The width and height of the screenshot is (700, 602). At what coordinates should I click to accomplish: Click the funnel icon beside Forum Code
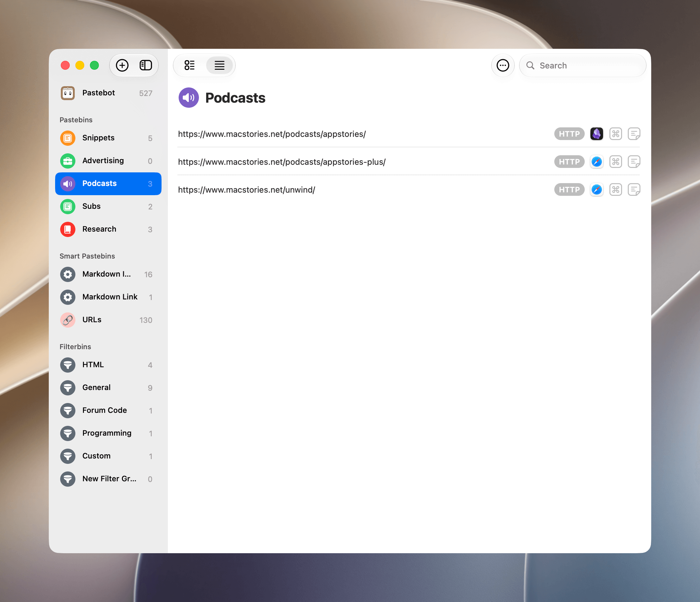click(67, 410)
